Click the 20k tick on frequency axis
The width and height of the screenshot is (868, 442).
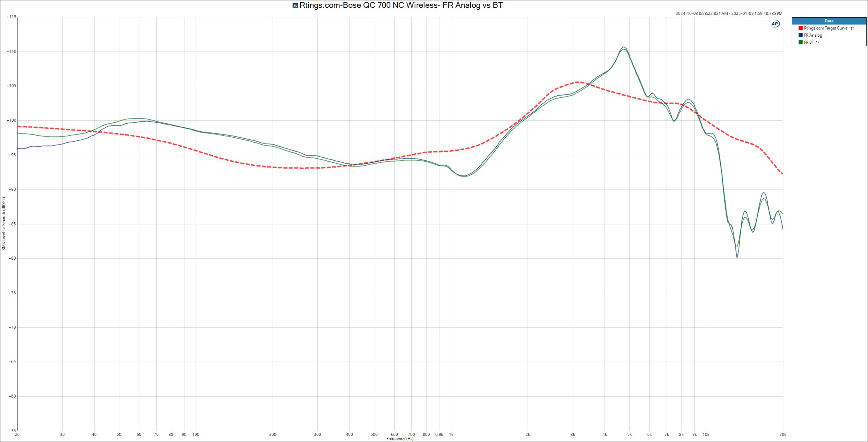tap(783, 435)
